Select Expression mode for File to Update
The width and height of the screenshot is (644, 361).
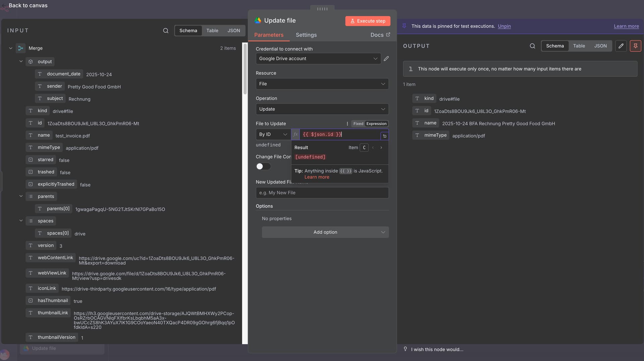pyautogui.click(x=376, y=124)
